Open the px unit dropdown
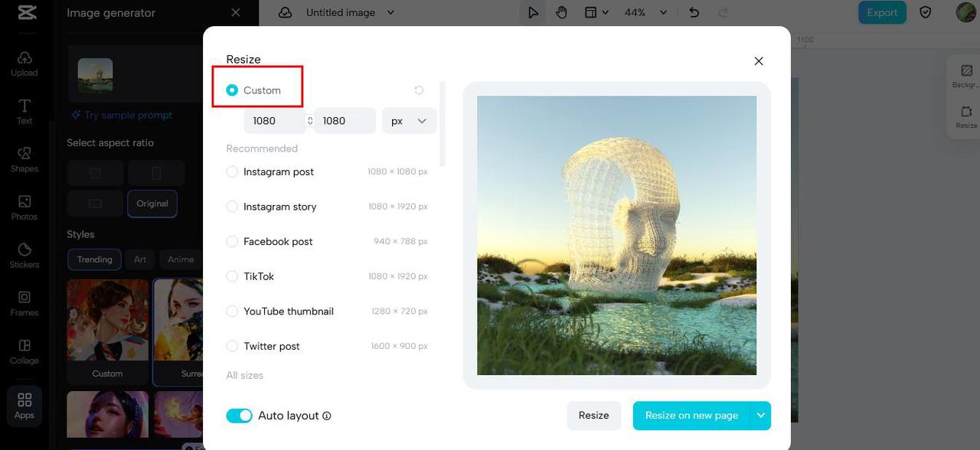This screenshot has width=980, height=450. (x=409, y=121)
